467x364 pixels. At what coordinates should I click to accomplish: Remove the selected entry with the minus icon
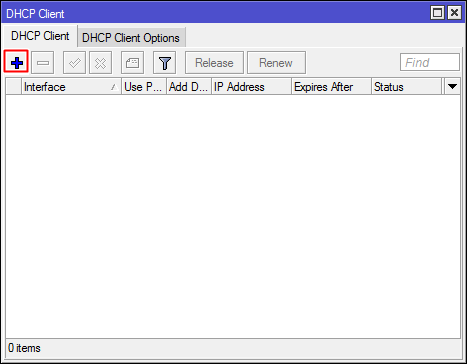coord(43,62)
